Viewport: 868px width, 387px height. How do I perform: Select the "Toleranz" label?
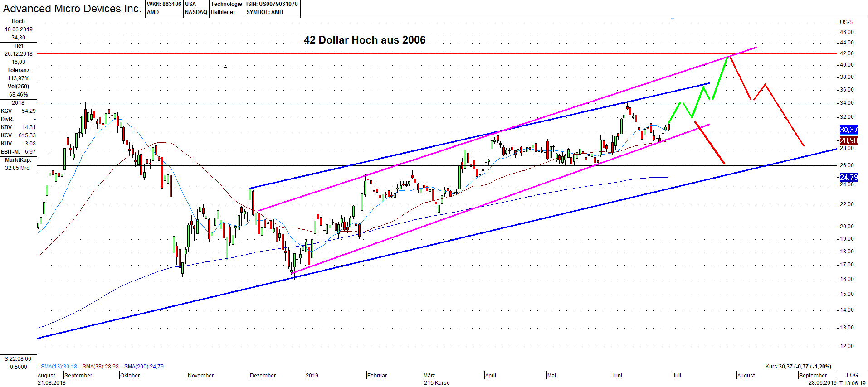point(18,70)
